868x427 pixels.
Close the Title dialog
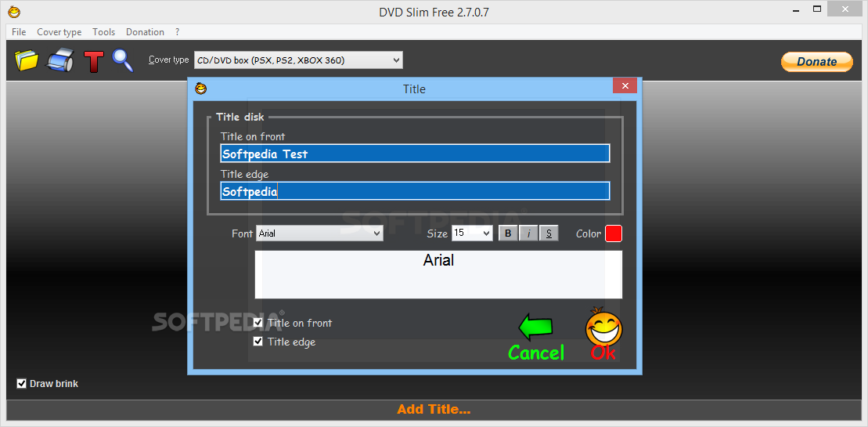coord(625,86)
